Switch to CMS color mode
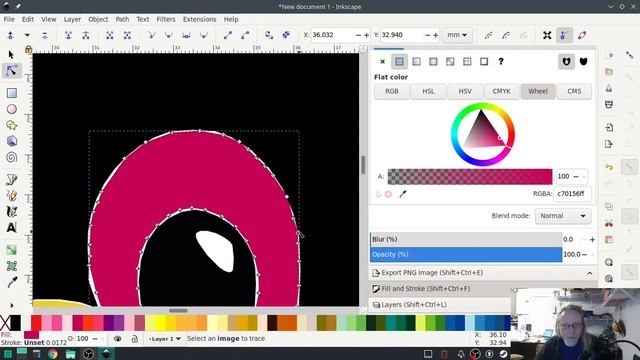 (574, 91)
